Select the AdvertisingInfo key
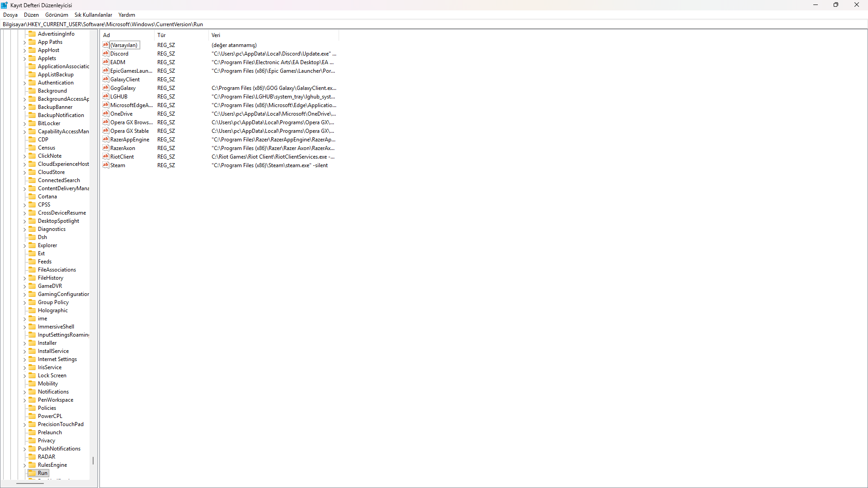 coord(56,34)
